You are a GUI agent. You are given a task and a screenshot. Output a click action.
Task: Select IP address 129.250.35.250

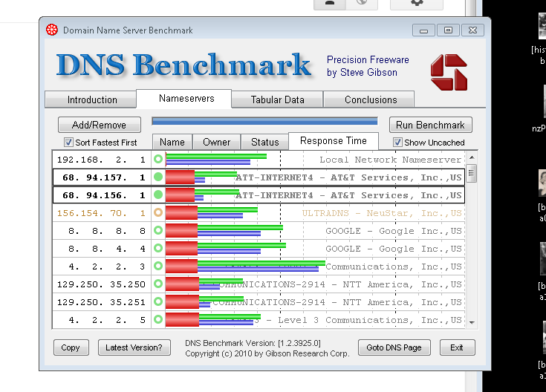(x=101, y=284)
